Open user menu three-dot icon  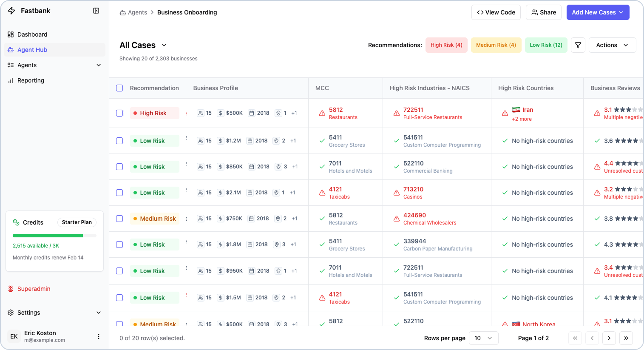[99, 336]
